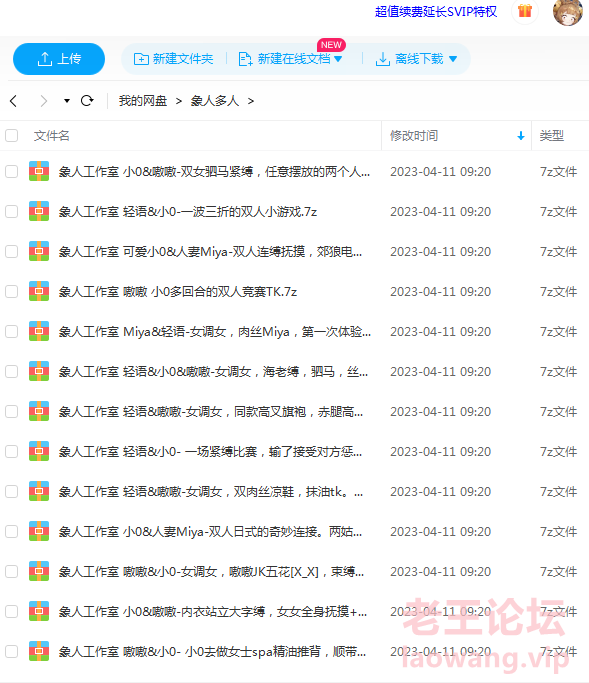Expand the 新建在线文档 dropdown
This screenshot has width=589, height=683.
click(x=338, y=59)
